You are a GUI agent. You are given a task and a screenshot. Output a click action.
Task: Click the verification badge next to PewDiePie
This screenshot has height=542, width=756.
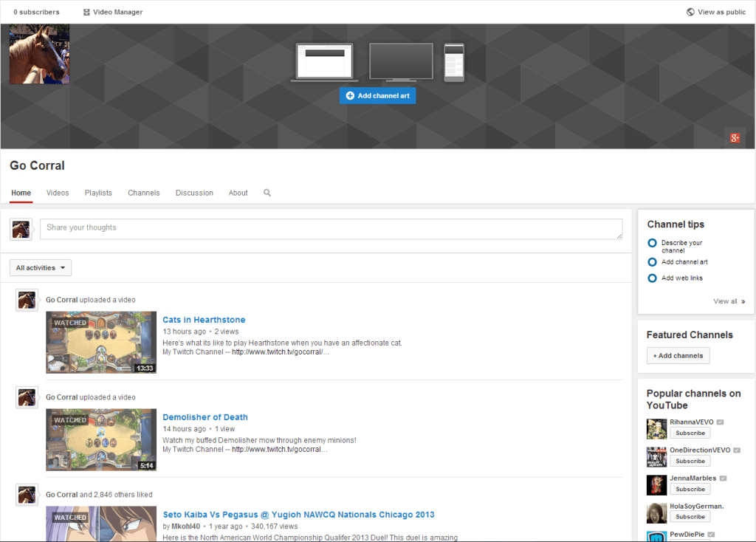(x=710, y=533)
